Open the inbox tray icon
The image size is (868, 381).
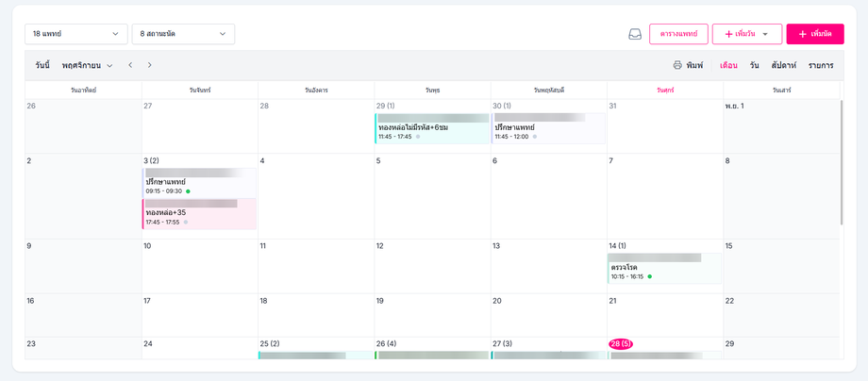pyautogui.click(x=635, y=34)
